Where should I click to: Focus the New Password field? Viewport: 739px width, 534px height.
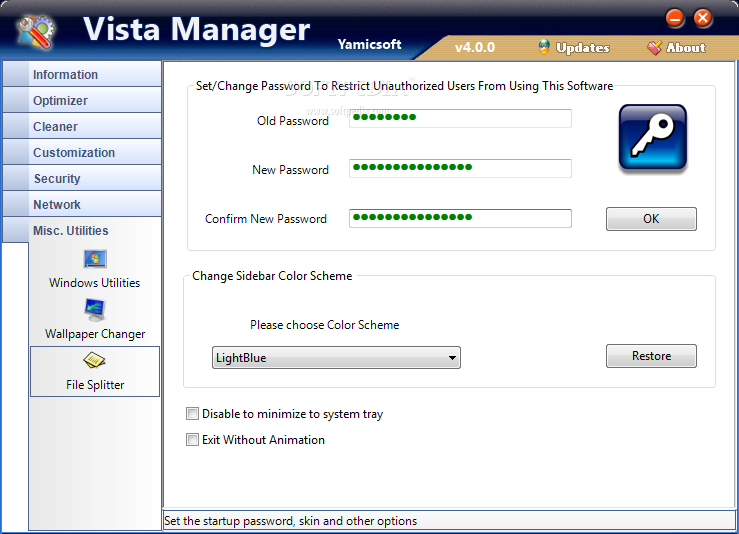click(460, 168)
